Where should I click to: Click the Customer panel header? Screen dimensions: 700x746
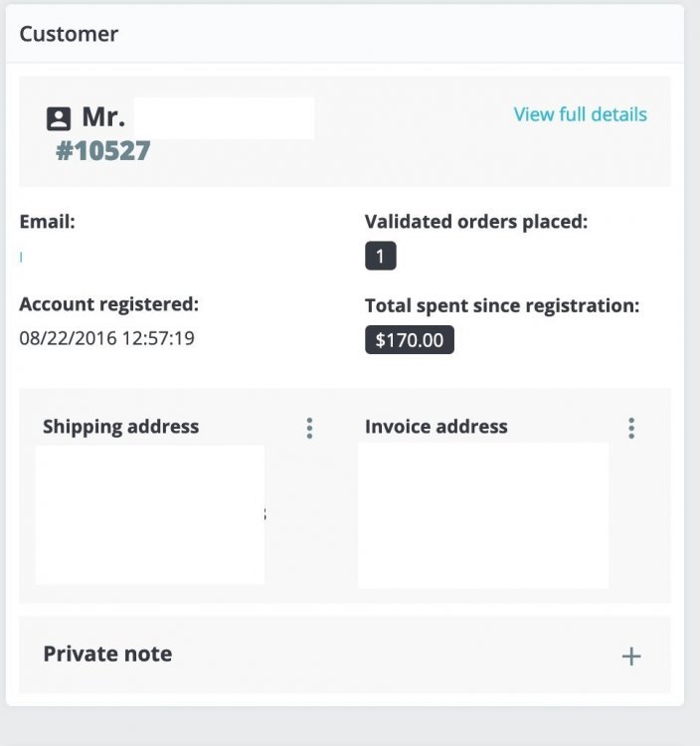(69, 34)
